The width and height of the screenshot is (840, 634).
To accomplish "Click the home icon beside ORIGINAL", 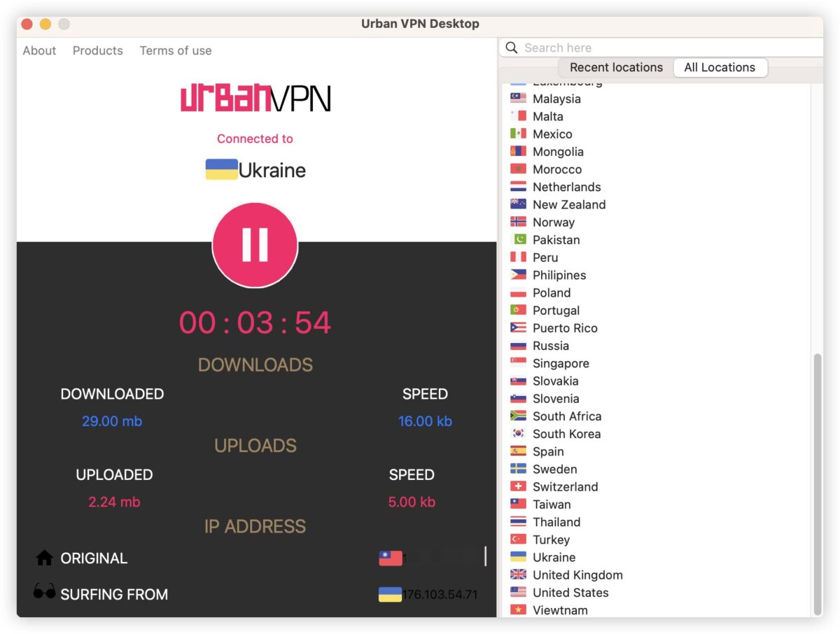I will 44,558.
